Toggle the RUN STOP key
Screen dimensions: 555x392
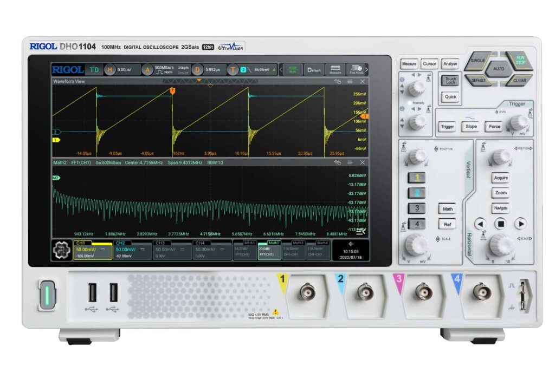point(520,61)
